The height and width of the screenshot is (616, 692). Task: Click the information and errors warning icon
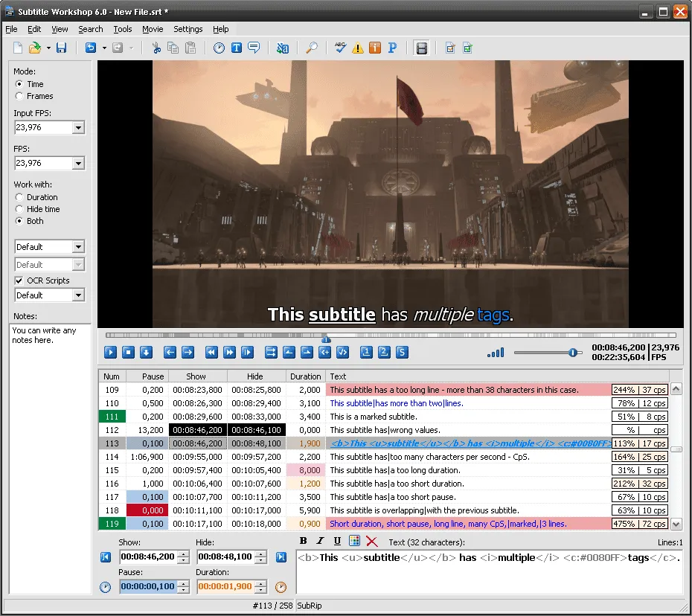(358, 48)
